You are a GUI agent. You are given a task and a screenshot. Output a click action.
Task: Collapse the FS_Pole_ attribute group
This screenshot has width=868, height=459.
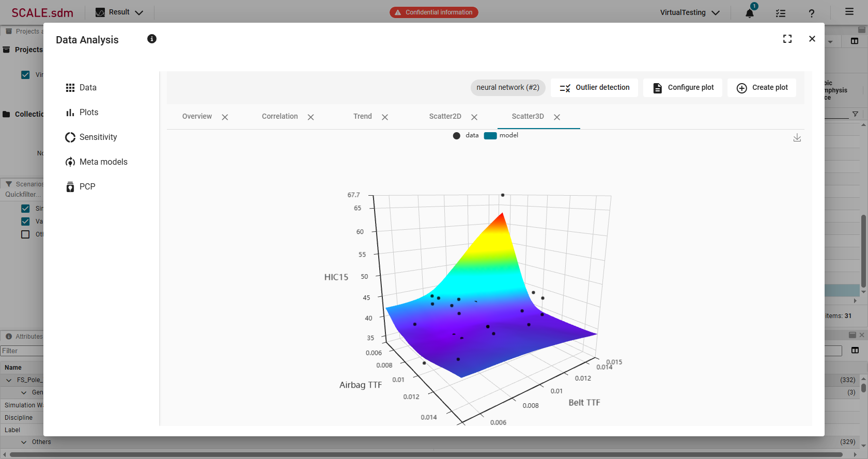pos(9,380)
